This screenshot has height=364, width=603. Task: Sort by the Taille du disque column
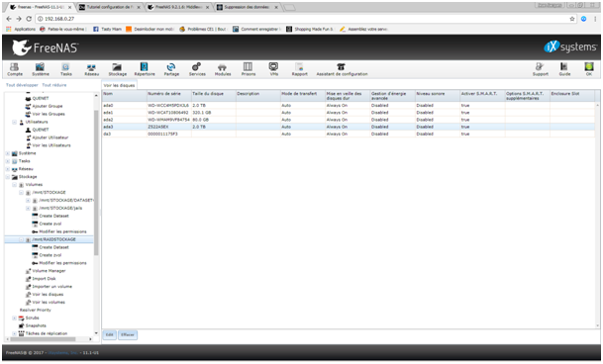tap(213, 96)
